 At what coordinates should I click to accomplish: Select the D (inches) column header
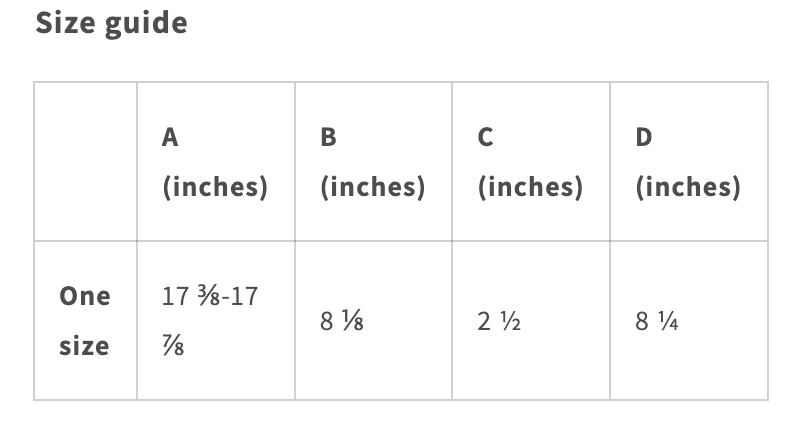pos(689,162)
